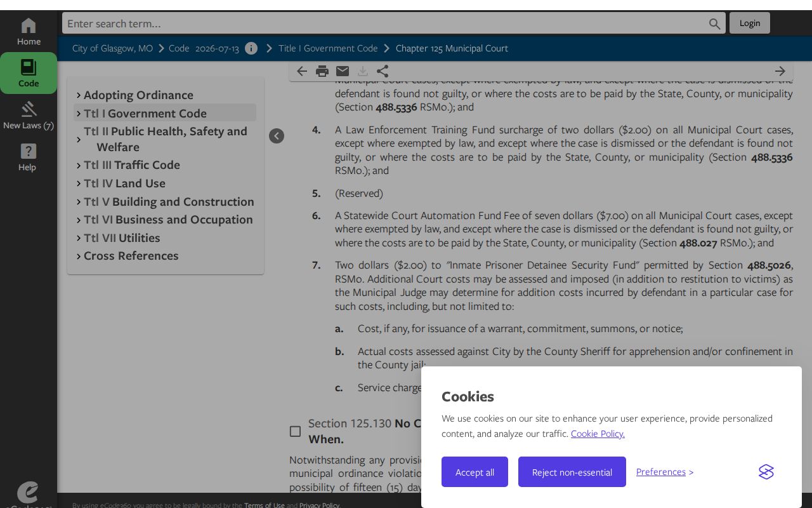The width and height of the screenshot is (812, 508).
Task: Click into the search term field
Action: coord(384,23)
